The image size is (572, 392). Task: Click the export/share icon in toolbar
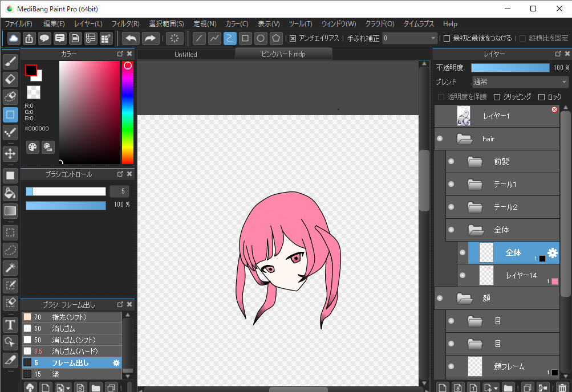coord(29,38)
